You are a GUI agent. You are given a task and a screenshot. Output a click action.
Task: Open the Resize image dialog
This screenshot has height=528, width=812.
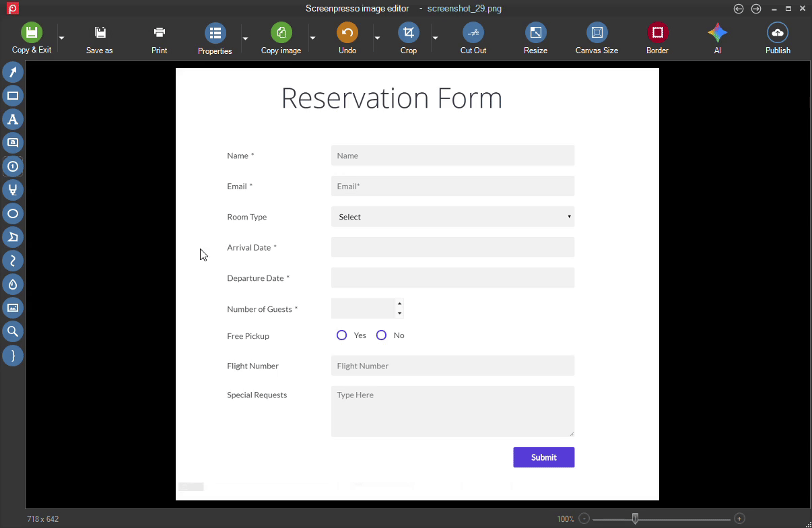click(535, 38)
